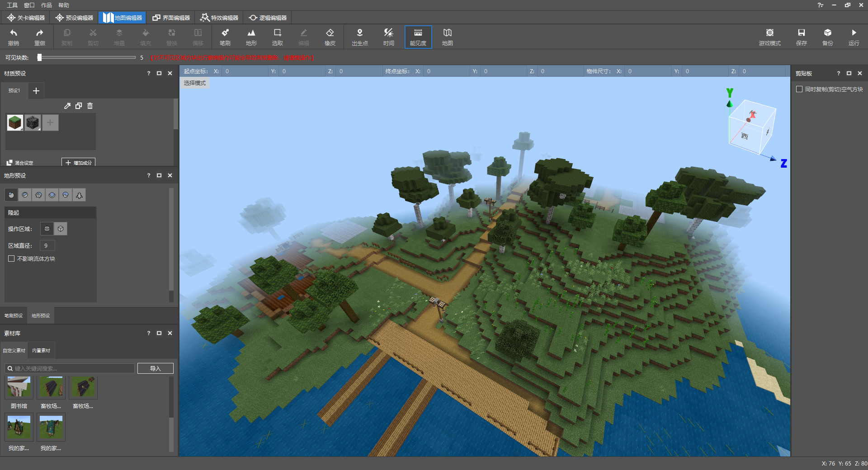This screenshot has width=868, height=470.
Task: Switch to 界面编辑器 tab
Action: [171, 18]
